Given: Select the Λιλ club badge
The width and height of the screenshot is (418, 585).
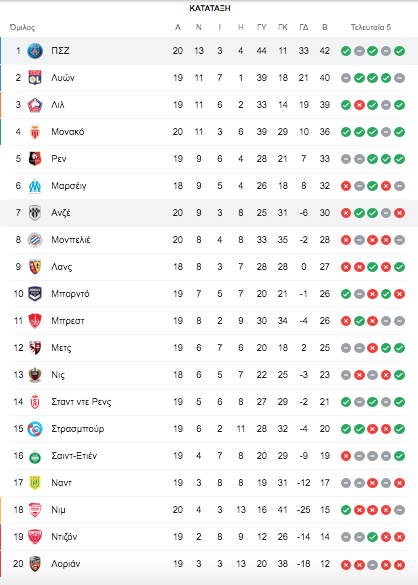Looking at the screenshot, I should [35, 105].
